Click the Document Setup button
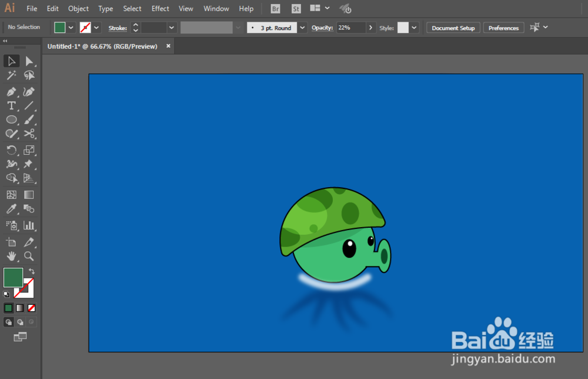The width and height of the screenshot is (588, 379). click(x=453, y=28)
